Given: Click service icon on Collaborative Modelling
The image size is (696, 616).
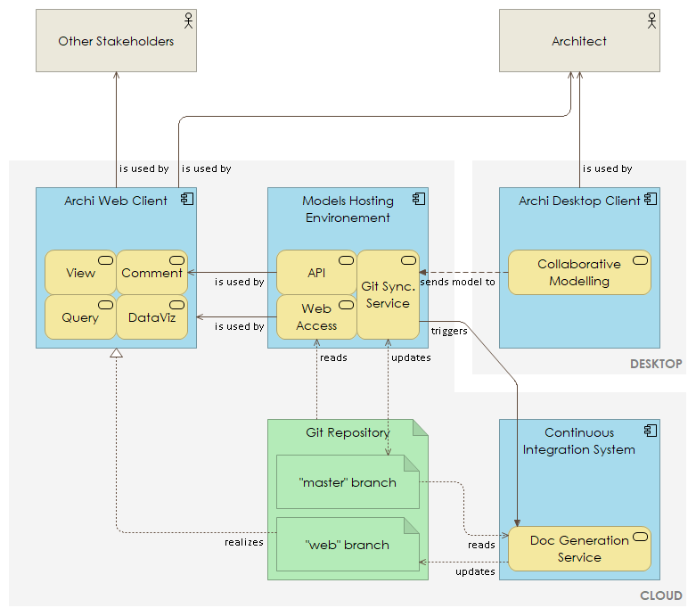Looking at the screenshot, I should pos(640,260).
